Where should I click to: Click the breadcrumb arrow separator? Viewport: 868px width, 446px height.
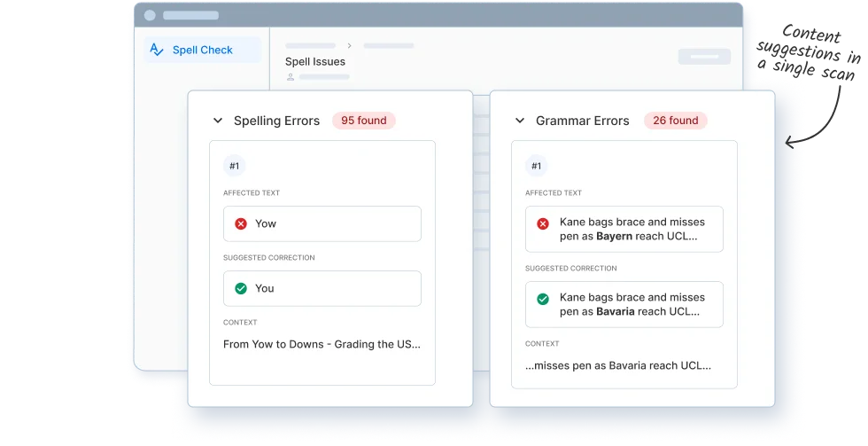click(349, 45)
